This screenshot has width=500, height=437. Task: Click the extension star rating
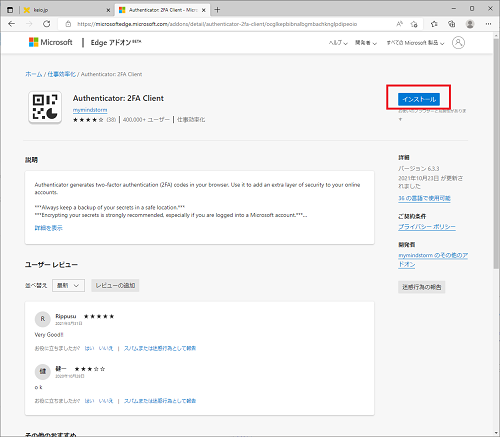click(88, 120)
